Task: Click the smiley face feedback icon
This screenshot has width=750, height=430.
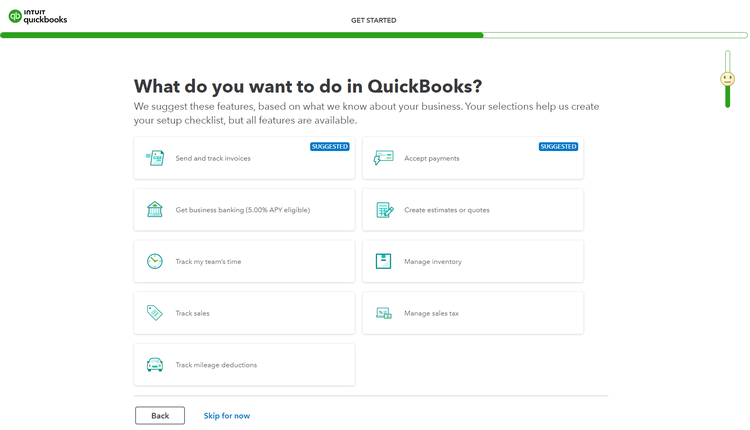Action: click(728, 79)
